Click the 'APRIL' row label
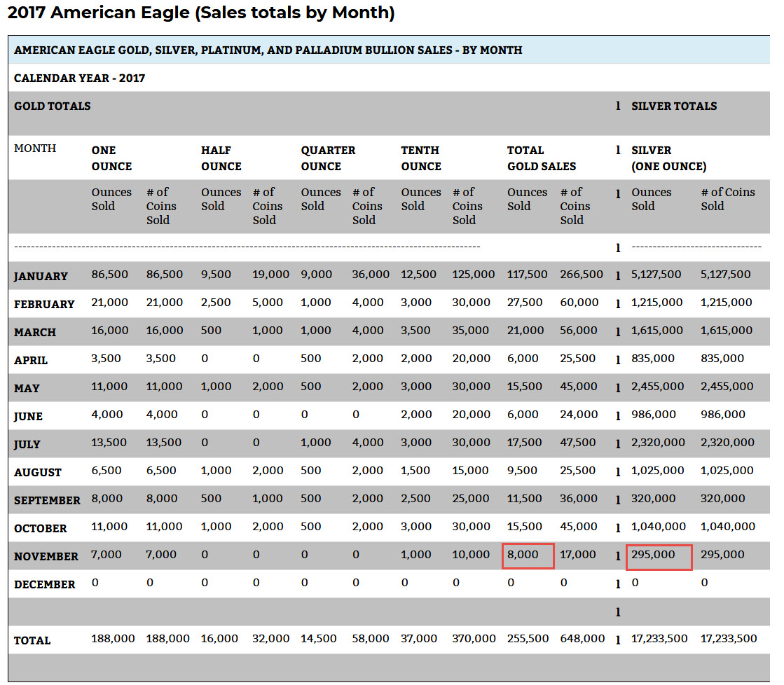 click(x=31, y=360)
